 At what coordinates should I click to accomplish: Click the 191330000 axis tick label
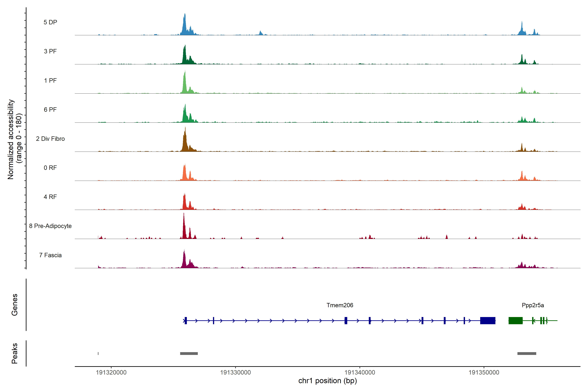point(235,373)
